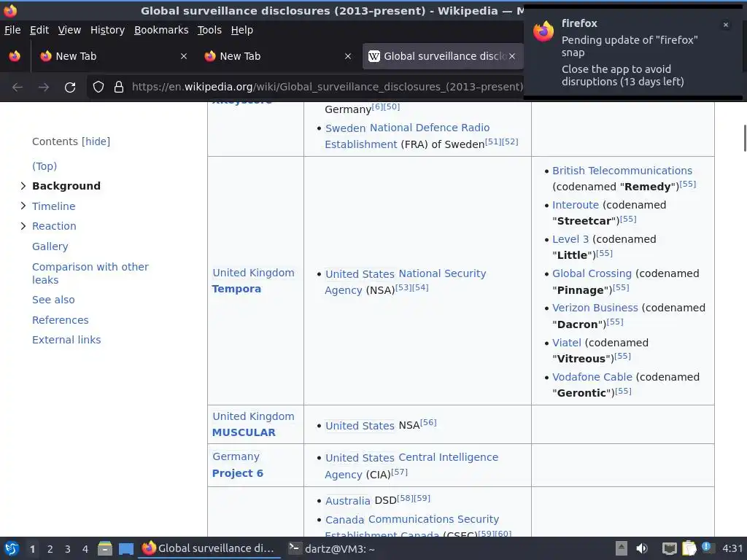Open the Verizon Business link
This screenshot has width=747, height=560.
click(595, 308)
